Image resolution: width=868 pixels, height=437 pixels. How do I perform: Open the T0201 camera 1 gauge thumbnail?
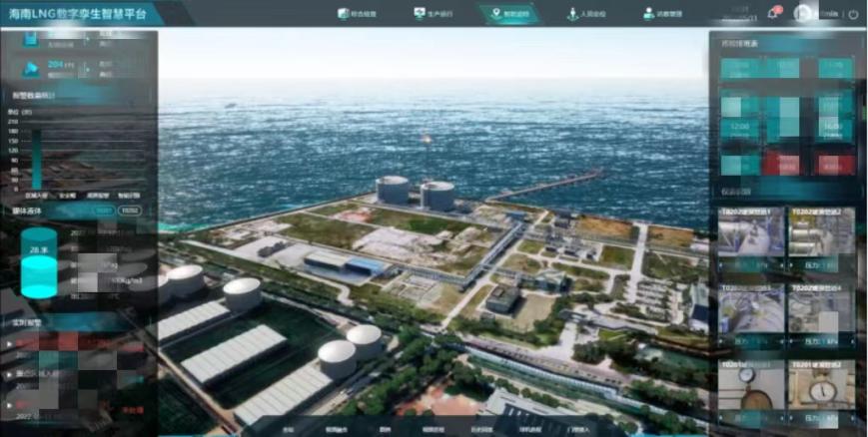point(751,385)
